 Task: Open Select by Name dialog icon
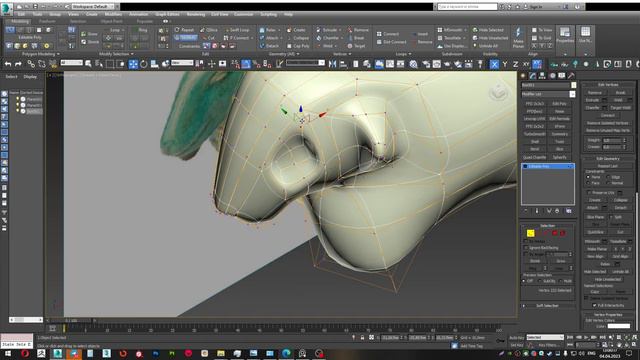coord(99,64)
